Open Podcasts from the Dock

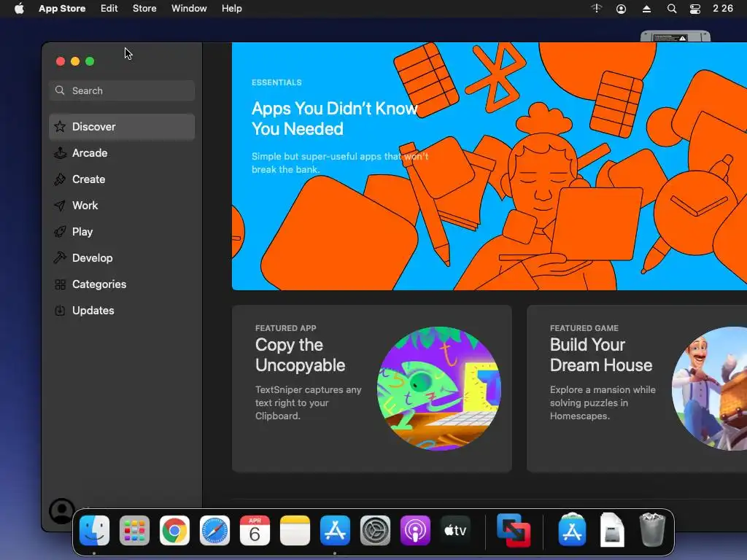click(x=415, y=530)
